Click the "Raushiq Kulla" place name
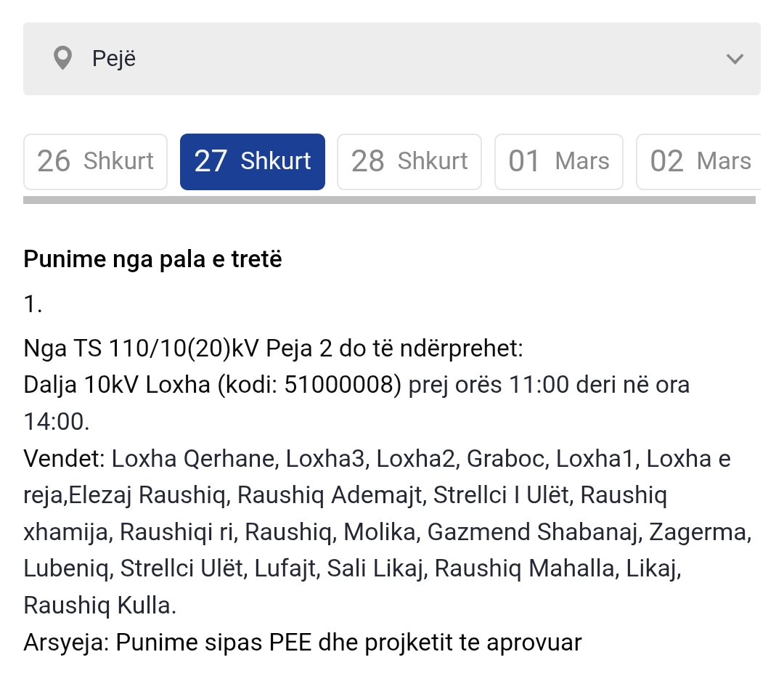The width and height of the screenshot is (784, 681). (x=98, y=605)
